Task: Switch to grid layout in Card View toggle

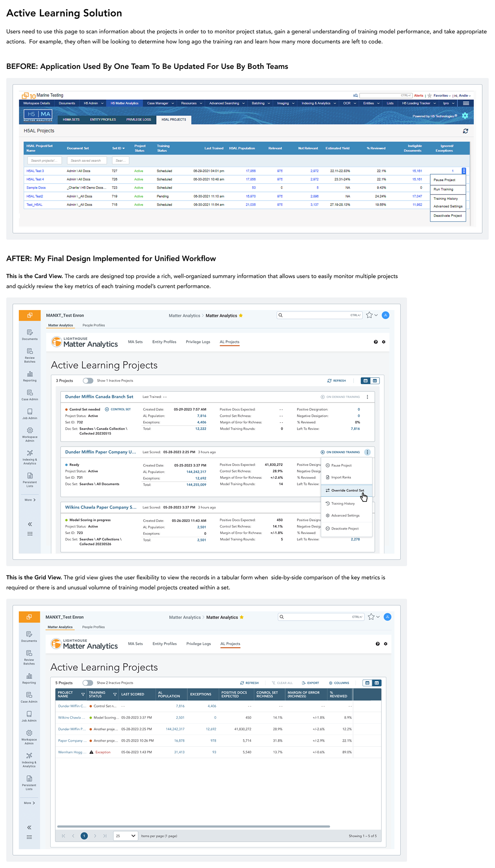Action: 375,381
